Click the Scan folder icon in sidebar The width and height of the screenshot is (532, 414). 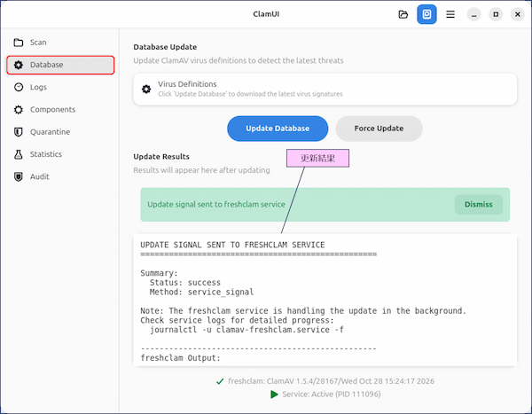tap(19, 43)
